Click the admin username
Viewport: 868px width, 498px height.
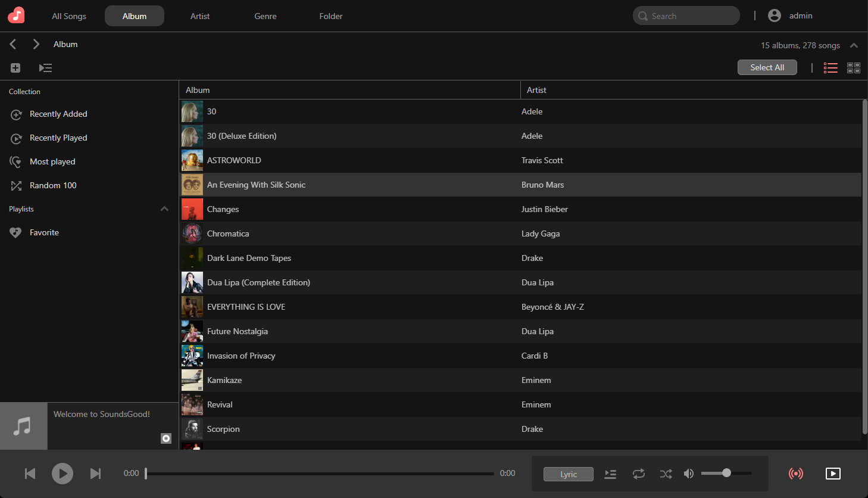point(801,15)
